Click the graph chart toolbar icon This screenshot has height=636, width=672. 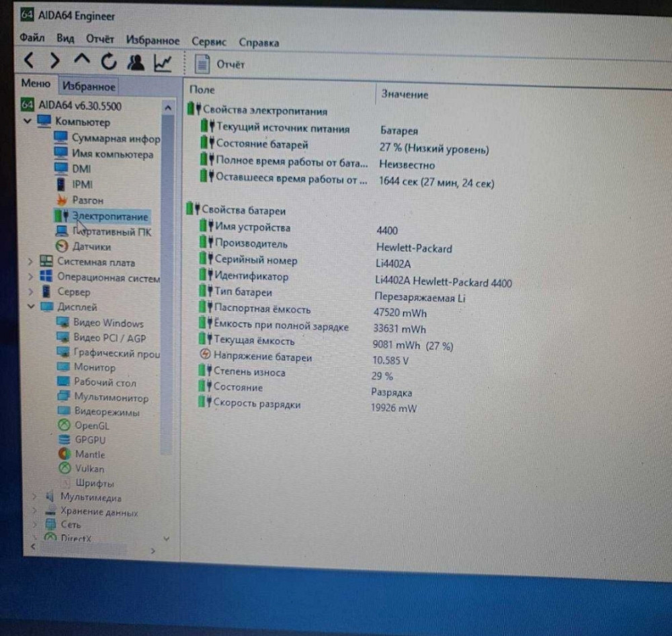tap(163, 63)
